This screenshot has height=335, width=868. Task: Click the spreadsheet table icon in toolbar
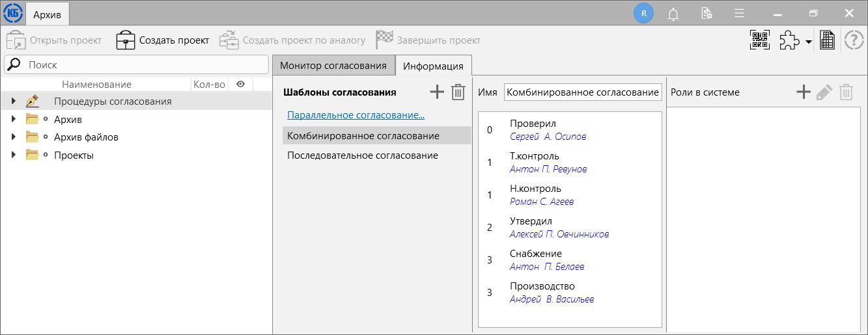tap(827, 40)
